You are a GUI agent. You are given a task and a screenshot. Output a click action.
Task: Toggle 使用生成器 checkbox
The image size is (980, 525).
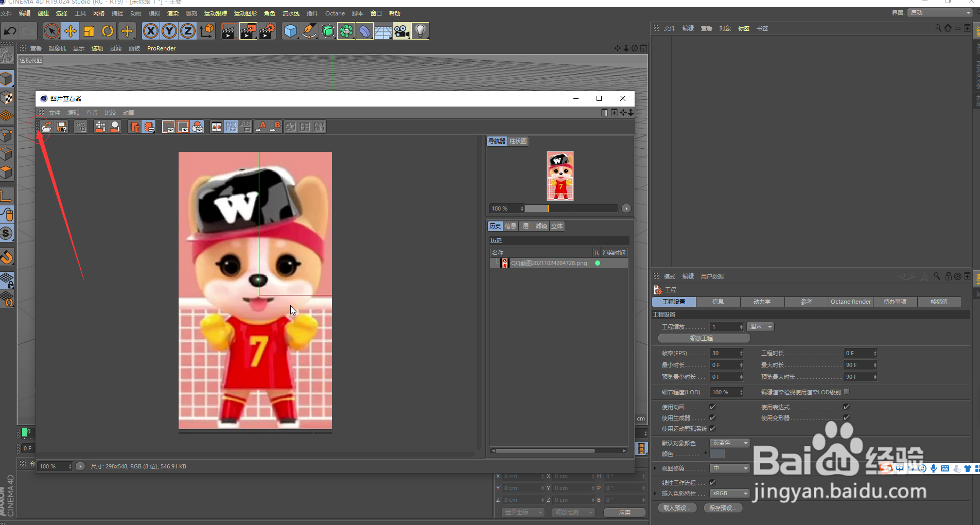point(712,417)
